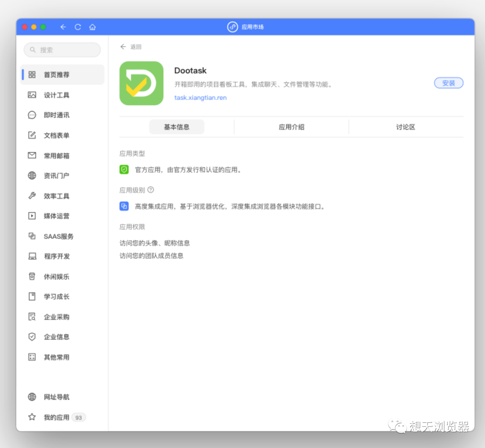
Task: Click green official app shield icon
Action: [x=124, y=170]
